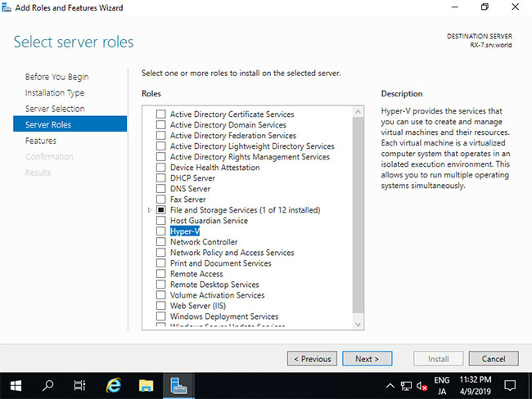Minimize the wizard window

click(x=454, y=7)
